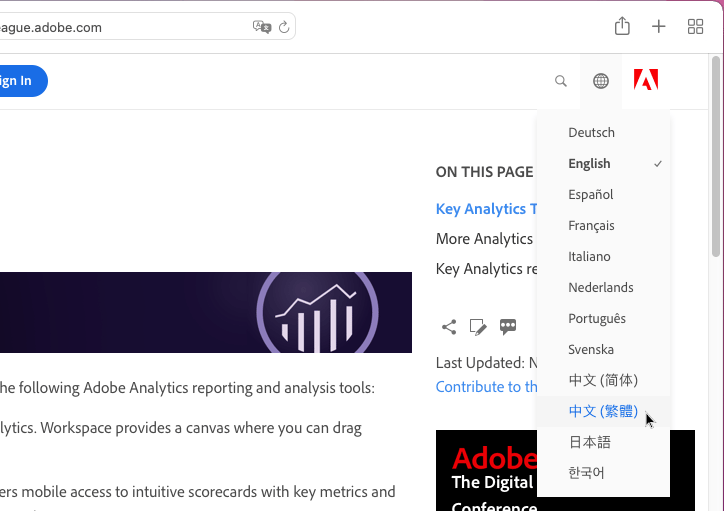This screenshot has height=511, width=724.
Task: Open a new tab with the plus icon
Action: click(x=658, y=26)
